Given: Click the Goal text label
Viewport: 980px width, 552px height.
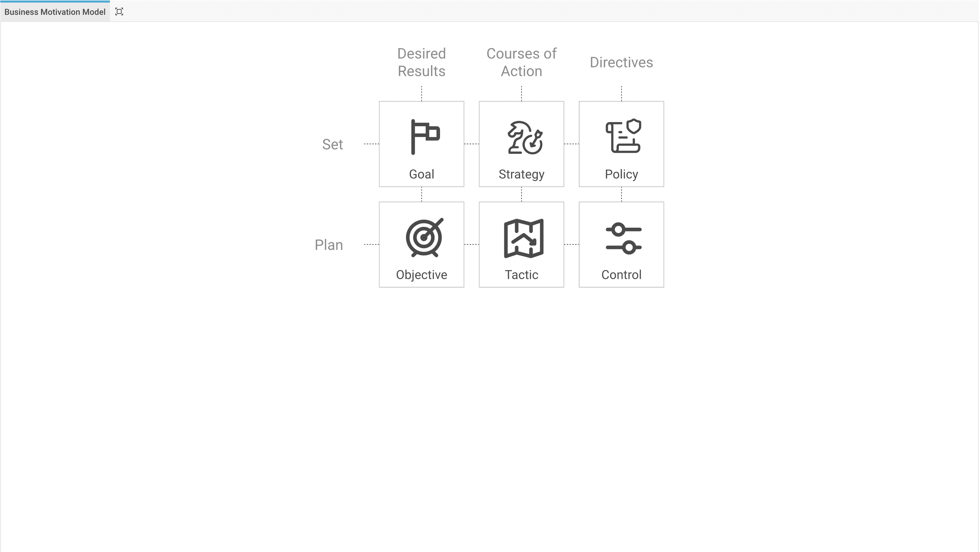Looking at the screenshot, I should 422,174.
